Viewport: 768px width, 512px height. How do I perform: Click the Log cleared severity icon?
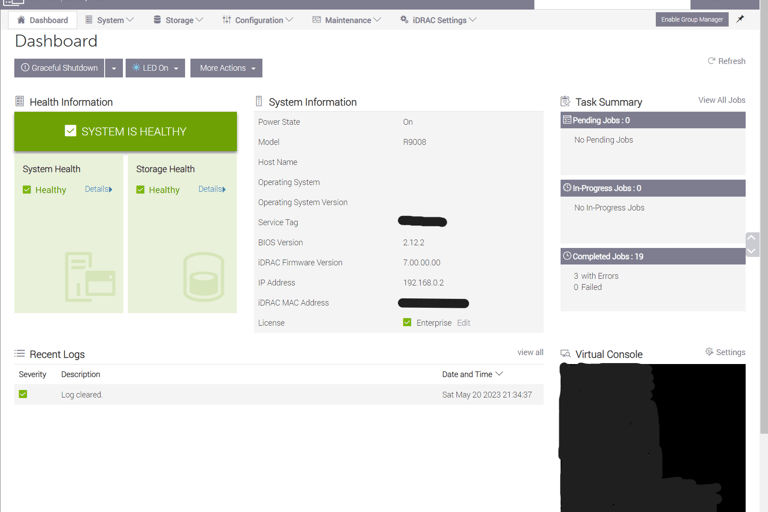tap(23, 394)
